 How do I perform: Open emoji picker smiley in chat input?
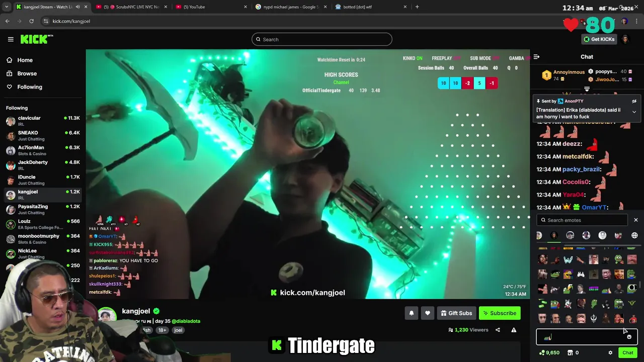pos(629,337)
